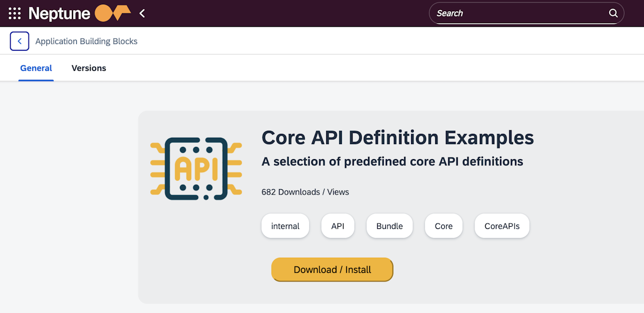Focus the Search input field

526,13
